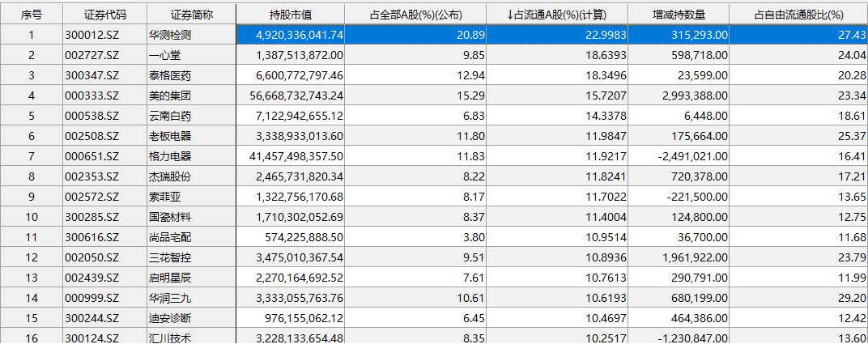Click the 20.89 A-share percentage cell
Viewport: 868px width, 344px height.
pos(415,35)
